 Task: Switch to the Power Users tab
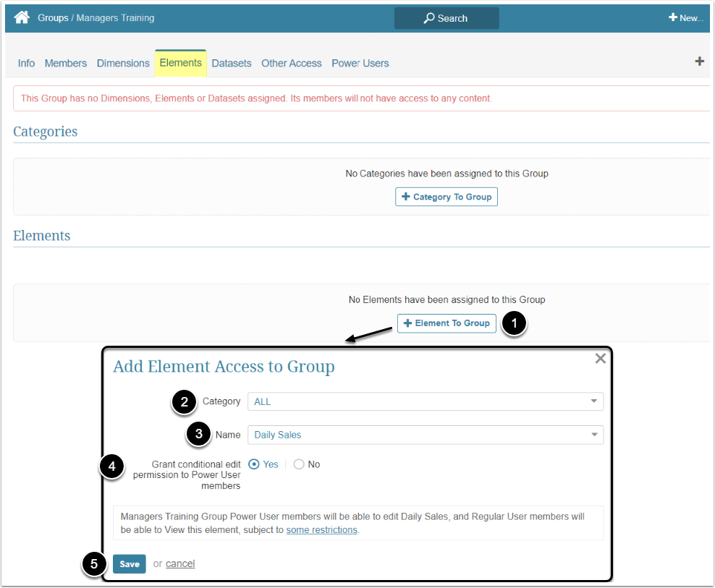tap(360, 64)
